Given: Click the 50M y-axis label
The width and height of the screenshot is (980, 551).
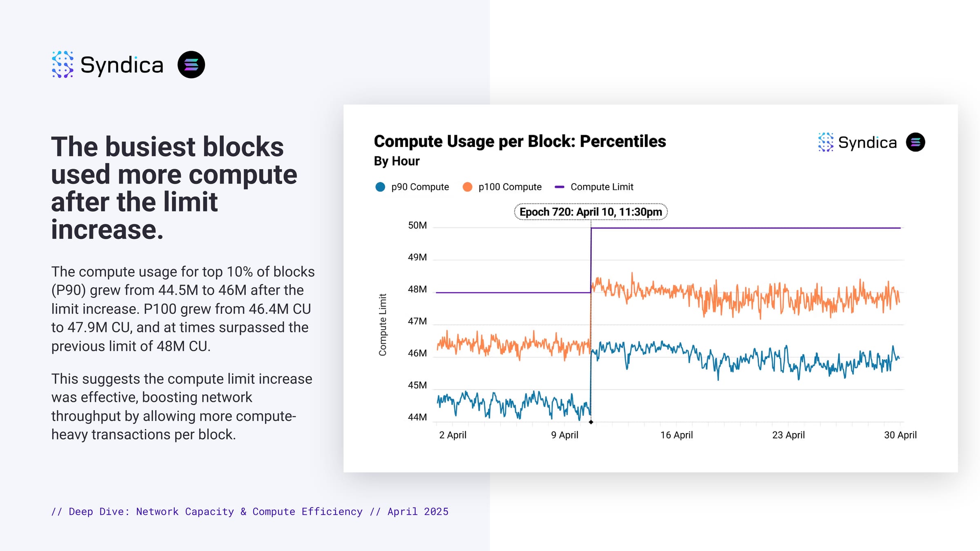Looking at the screenshot, I should pyautogui.click(x=417, y=225).
